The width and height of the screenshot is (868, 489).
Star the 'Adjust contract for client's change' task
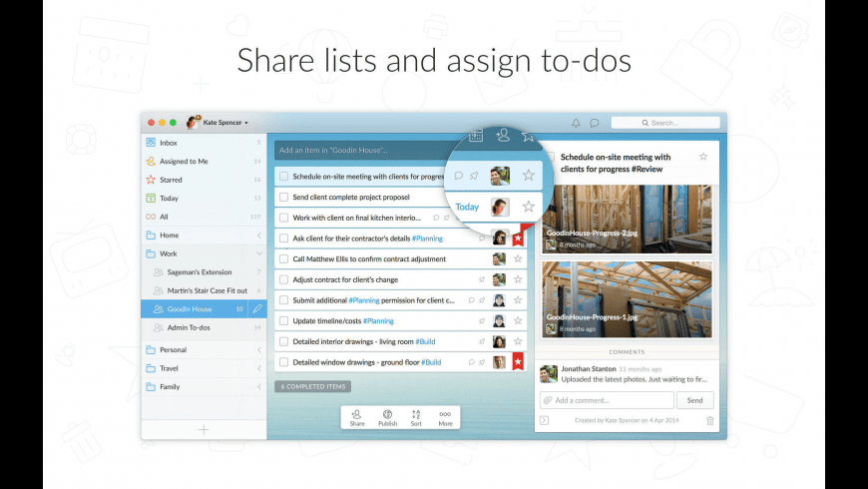coord(518,279)
